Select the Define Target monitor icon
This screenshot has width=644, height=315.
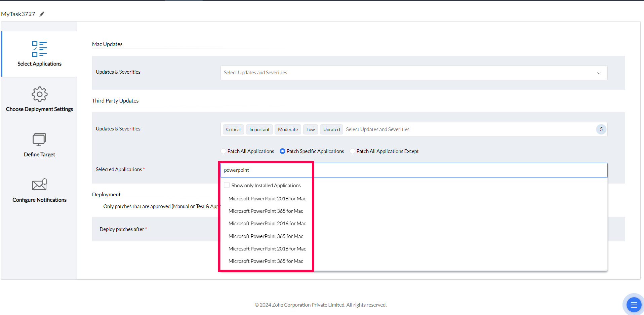39,139
